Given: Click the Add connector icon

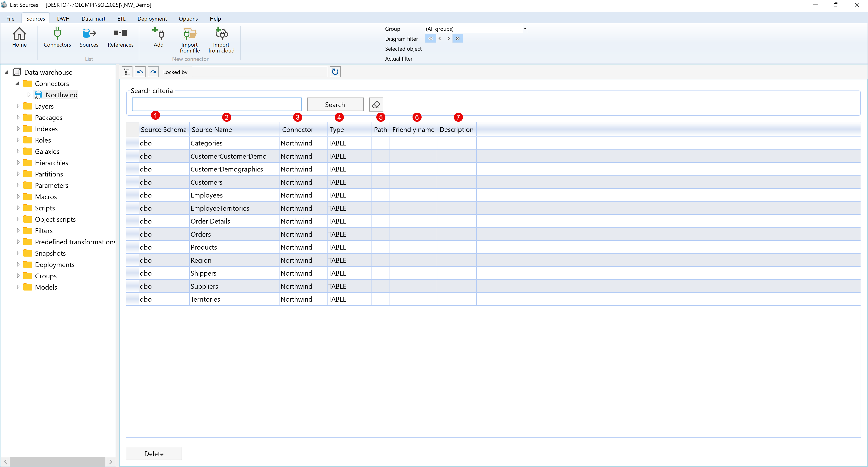Looking at the screenshot, I should [158, 38].
